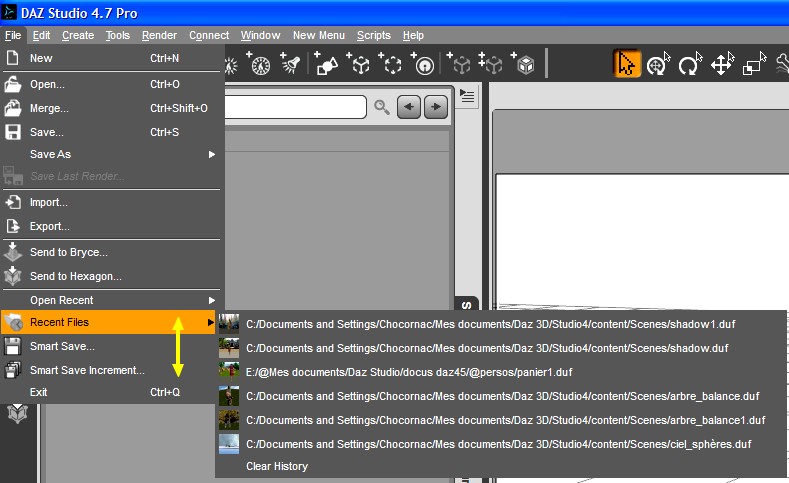Open the panel options menu icon
789x483 pixels.
467,96
